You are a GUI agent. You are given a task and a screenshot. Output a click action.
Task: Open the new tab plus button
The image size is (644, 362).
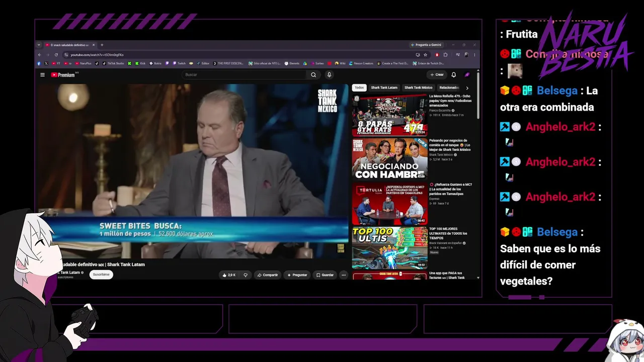point(102,45)
